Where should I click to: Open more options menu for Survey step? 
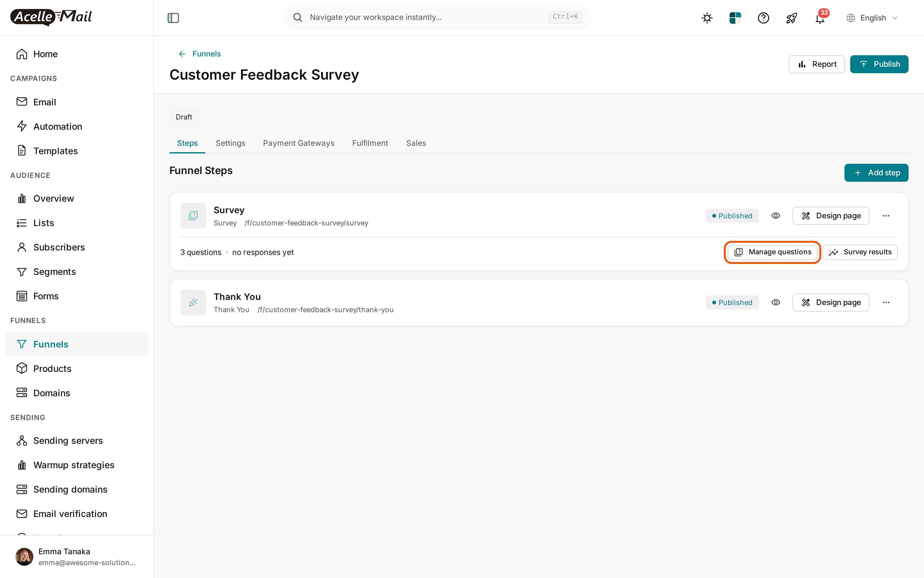pyautogui.click(x=886, y=216)
